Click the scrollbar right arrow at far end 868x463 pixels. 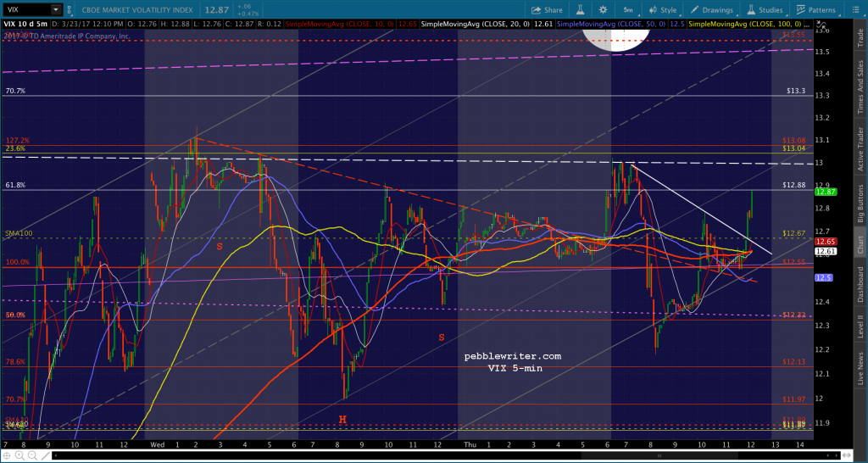(837, 455)
